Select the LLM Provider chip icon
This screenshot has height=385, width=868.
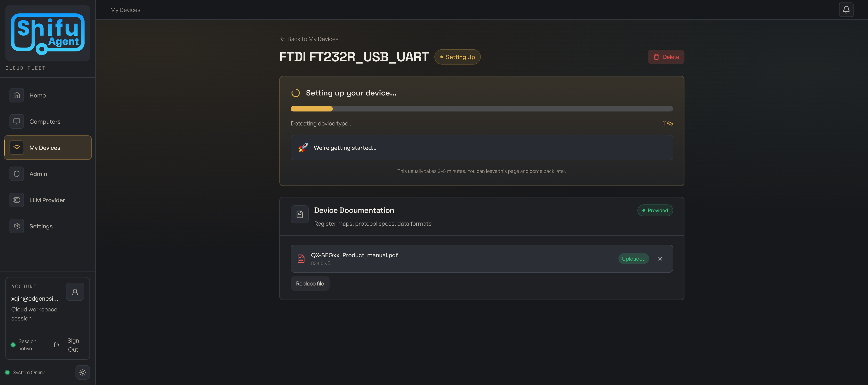pyautogui.click(x=17, y=199)
